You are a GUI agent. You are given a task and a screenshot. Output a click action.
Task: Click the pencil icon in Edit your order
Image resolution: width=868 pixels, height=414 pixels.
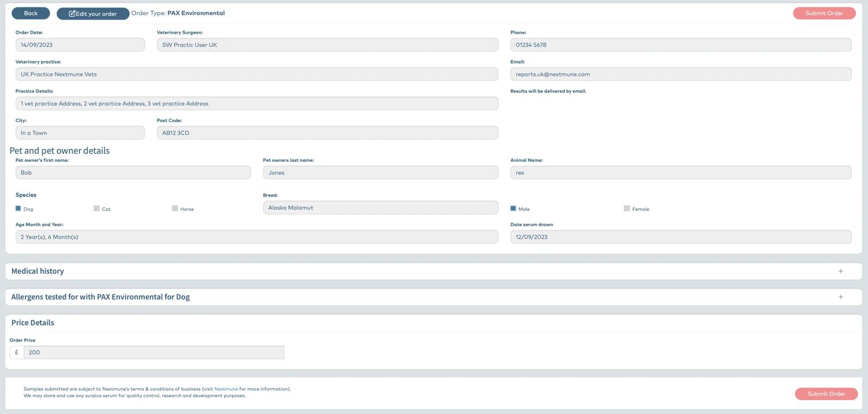pyautogui.click(x=72, y=14)
